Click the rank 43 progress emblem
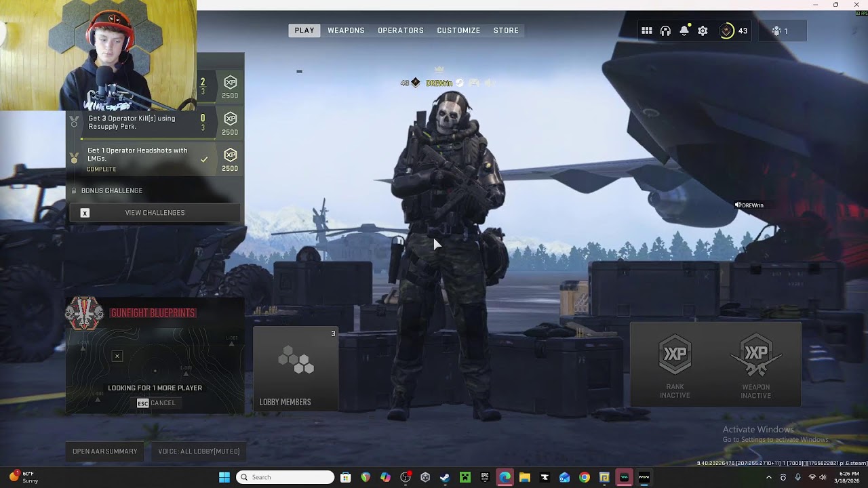 (726, 31)
